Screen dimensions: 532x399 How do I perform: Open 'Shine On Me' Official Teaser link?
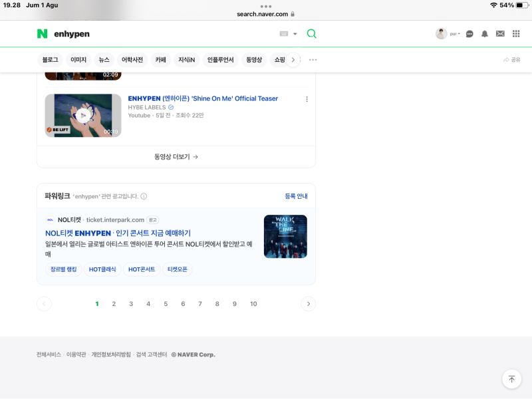203,98
